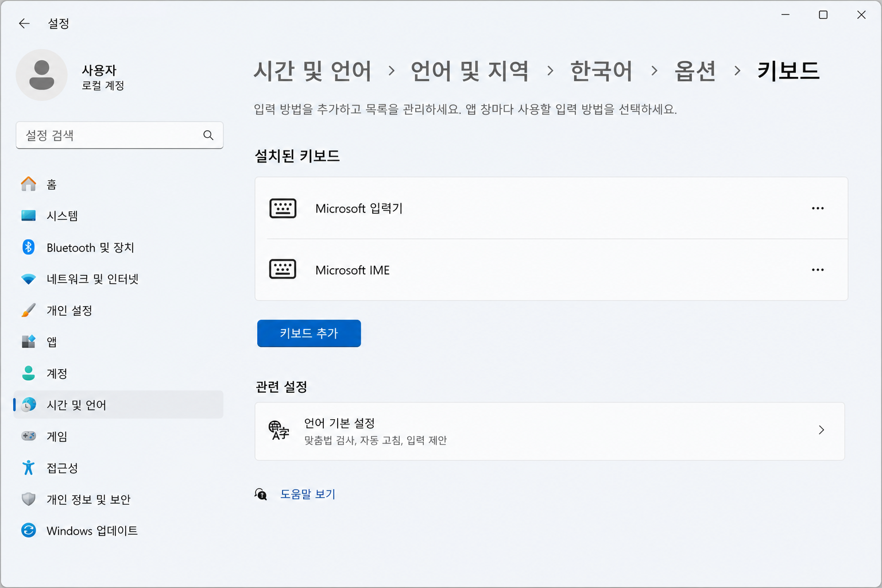Image resolution: width=882 pixels, height=588 pixels.
Task: Click the keyboard icon for Microsoft 입력기
Action: point(283,208)
